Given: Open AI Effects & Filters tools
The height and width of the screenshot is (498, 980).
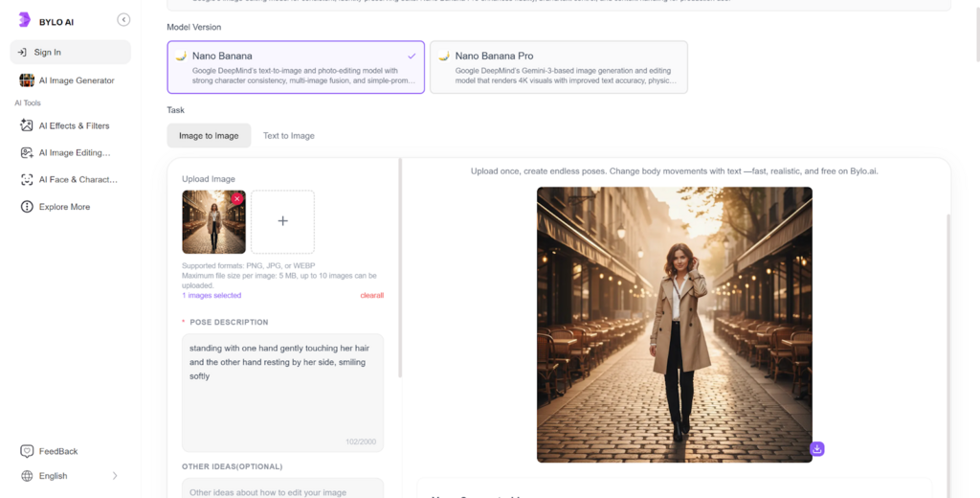Looking at the screenshot, I should coord(74,125).
